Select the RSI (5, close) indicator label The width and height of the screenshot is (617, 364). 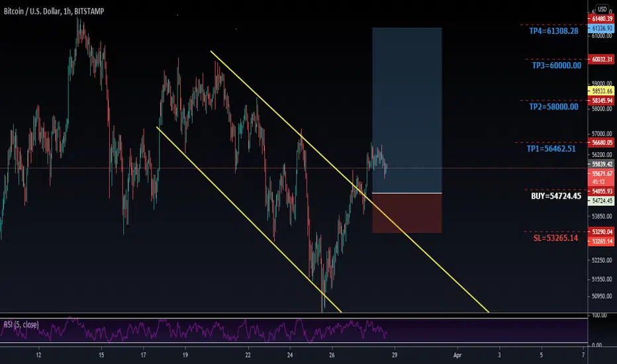pyautogui.click(x=21, y=325)
